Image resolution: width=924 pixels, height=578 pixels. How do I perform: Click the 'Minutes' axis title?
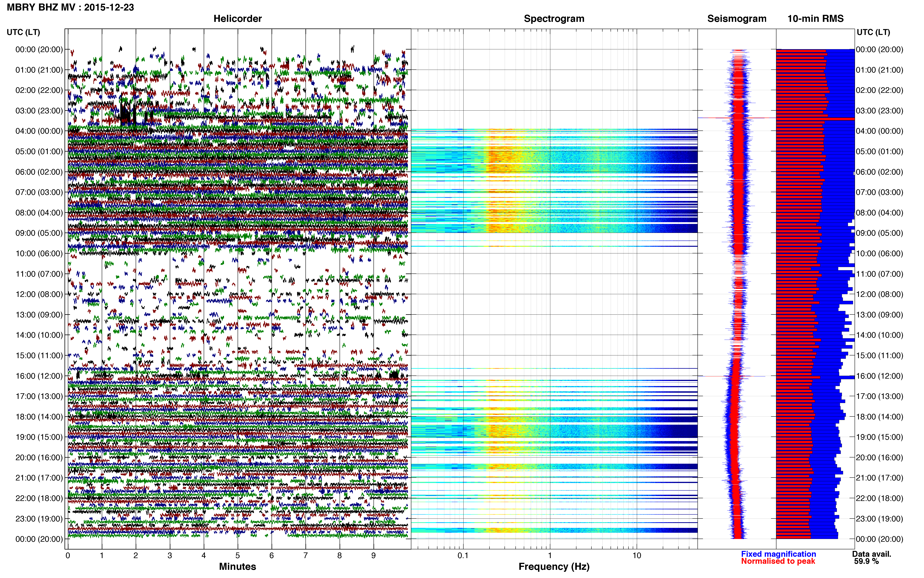point(237,566)
